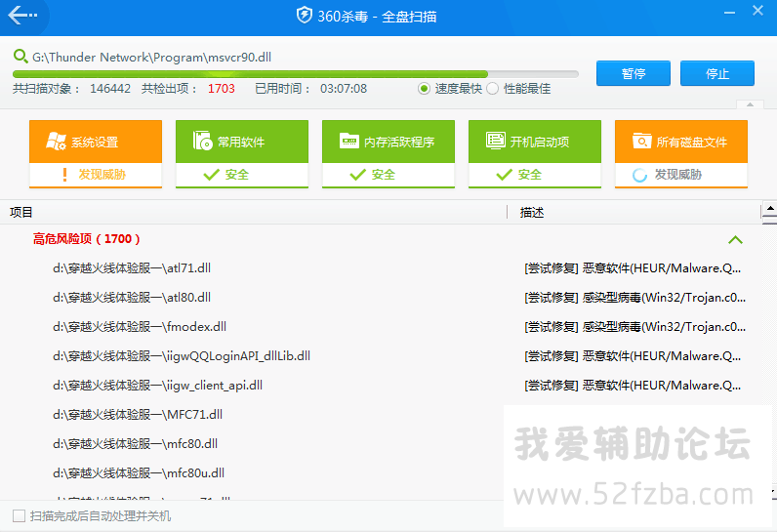Screen dimensions: 777x532
Task: Click the green checkmark under 常用软件
Action: point(212,175)
